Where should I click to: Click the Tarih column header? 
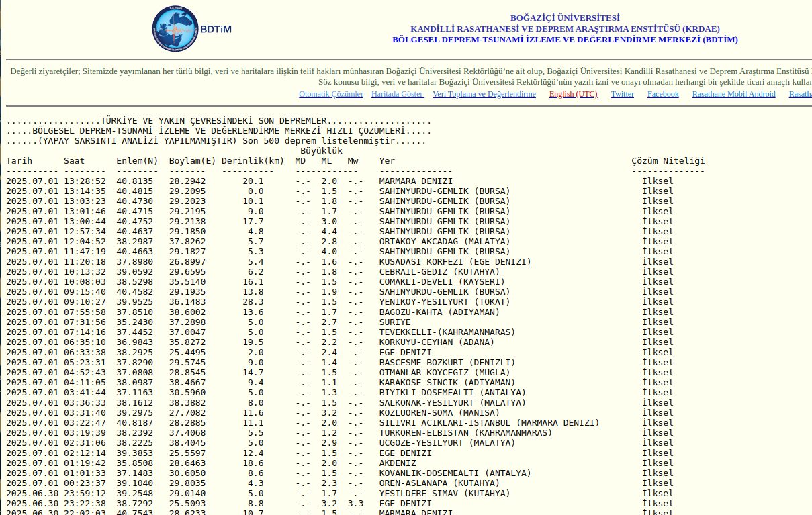coord(19,161)
